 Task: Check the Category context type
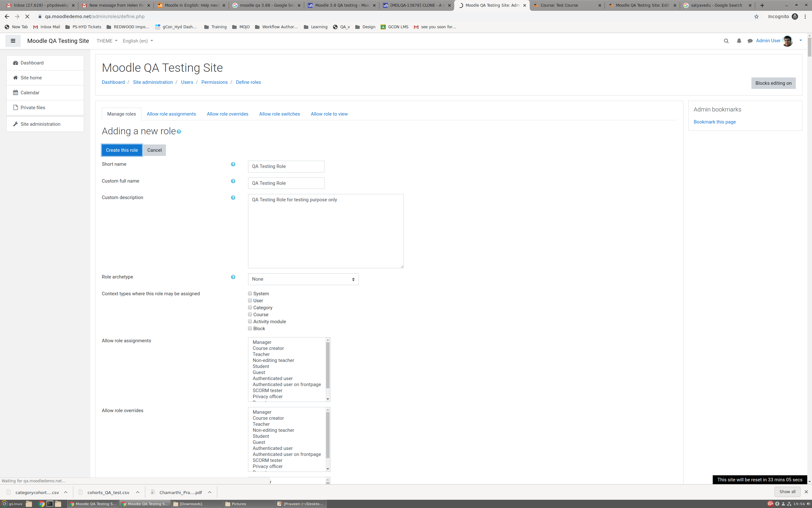pyautogui.click(x=250, y=307)
